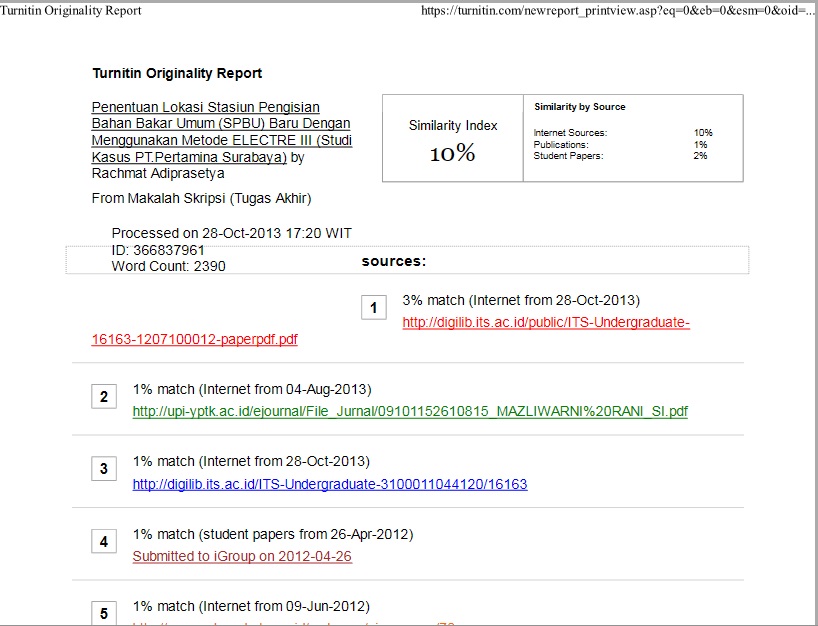
Task: Open the red 16163-1207100012-paperpdf.pdf link
Action: [194, 339]
